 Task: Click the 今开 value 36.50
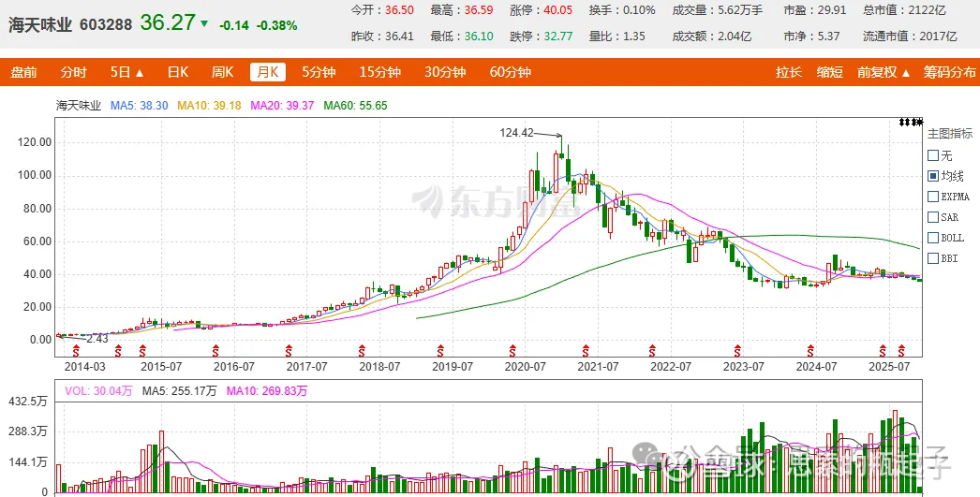[x=399, y=10]
